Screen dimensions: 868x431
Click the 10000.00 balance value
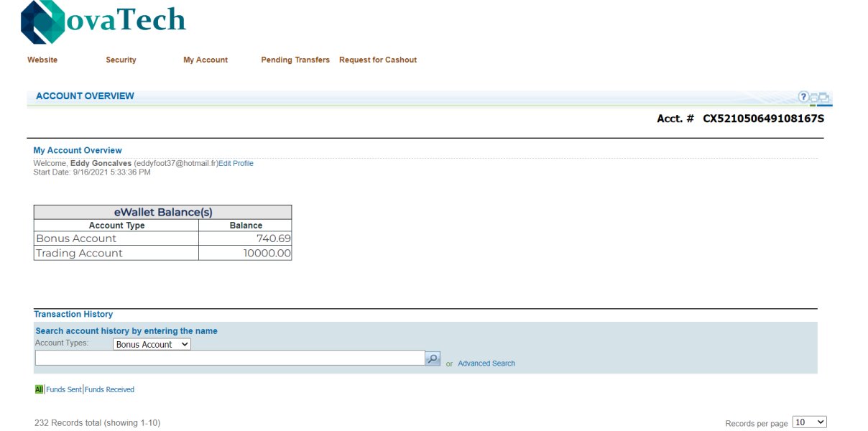(x=267, y=253)
